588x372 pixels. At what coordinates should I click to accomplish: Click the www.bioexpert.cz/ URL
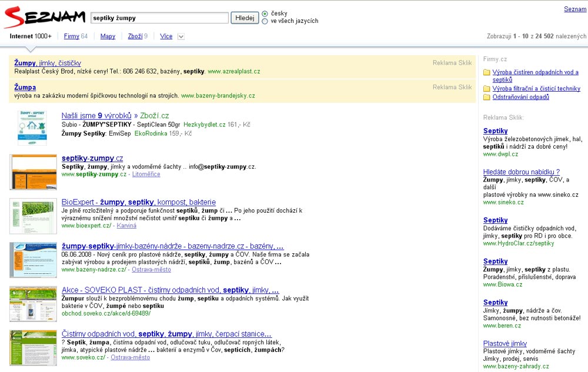pos(86,226)
